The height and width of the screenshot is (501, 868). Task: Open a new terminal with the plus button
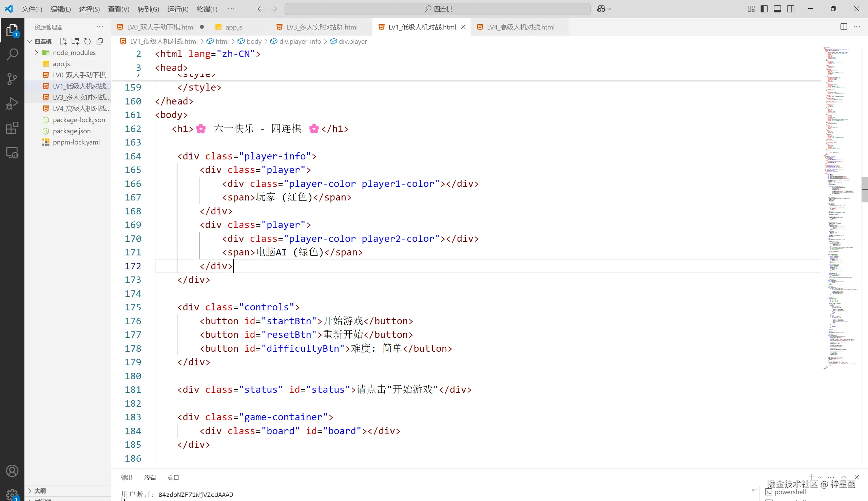tap(812, 478)
